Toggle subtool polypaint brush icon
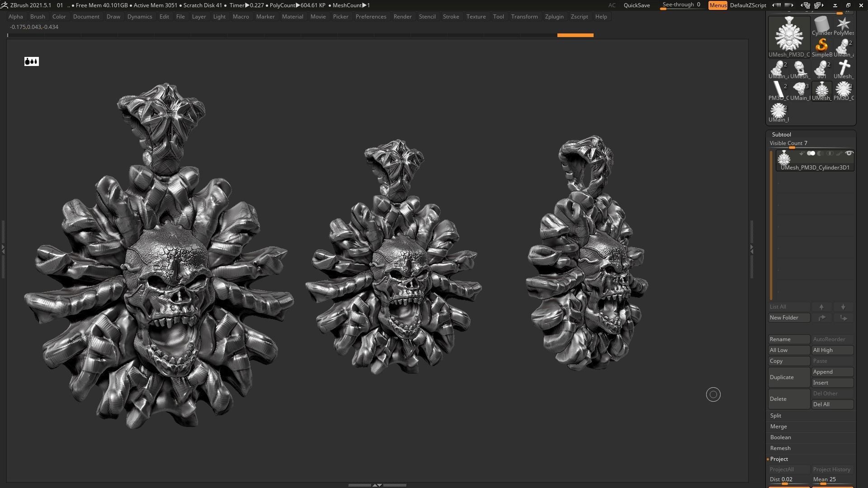868x488 pixels. (839, 154)
